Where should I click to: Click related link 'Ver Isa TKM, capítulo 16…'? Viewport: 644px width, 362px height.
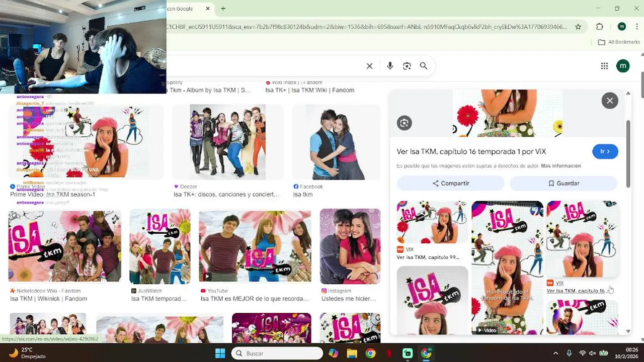tap(576, 291)
